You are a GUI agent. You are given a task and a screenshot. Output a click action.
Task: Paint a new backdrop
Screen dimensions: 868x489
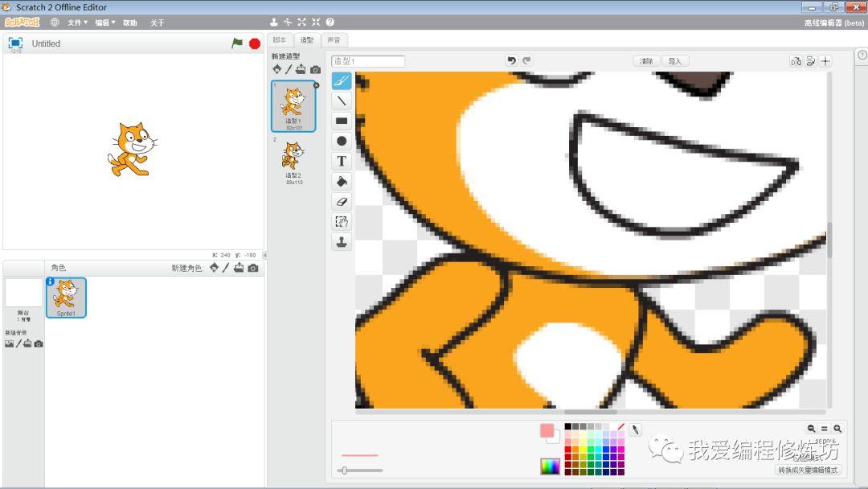pyautogui.click(x=18, y=344)
